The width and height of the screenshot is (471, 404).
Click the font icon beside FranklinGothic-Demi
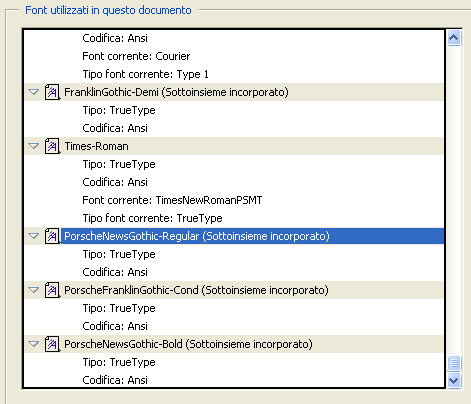pos(52,92)
